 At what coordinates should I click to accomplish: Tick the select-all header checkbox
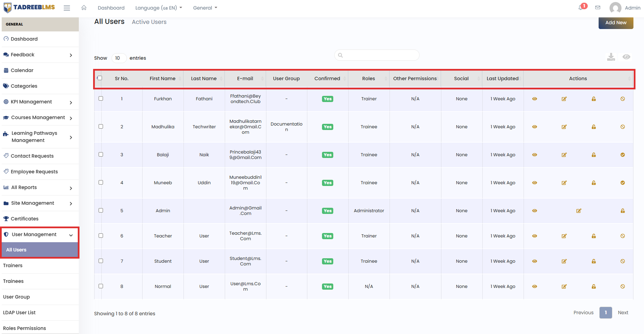point(100,78)
